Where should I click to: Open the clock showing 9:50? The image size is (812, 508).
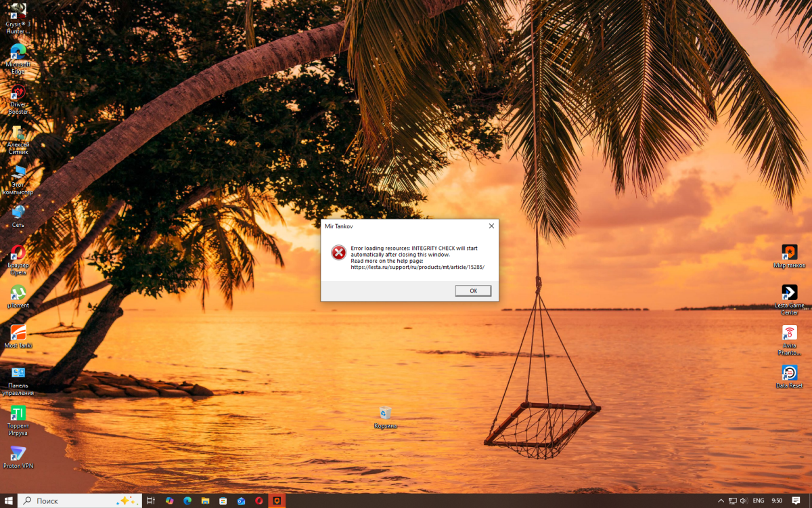pos(777,501)
